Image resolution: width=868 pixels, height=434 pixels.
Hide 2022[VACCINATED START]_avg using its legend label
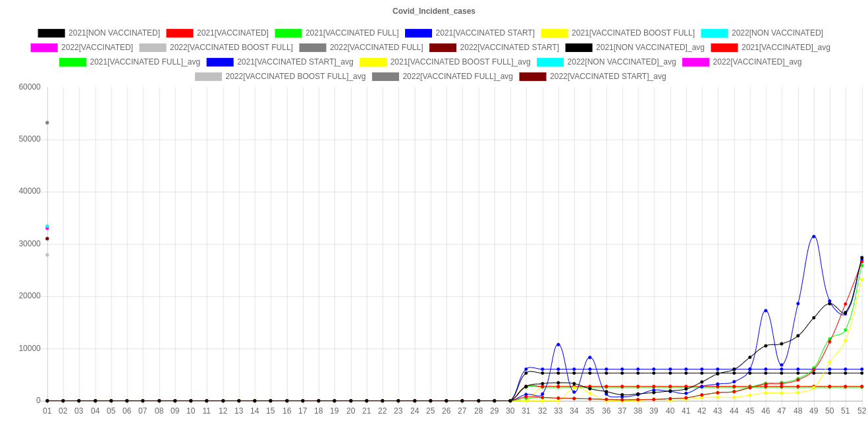607,76
